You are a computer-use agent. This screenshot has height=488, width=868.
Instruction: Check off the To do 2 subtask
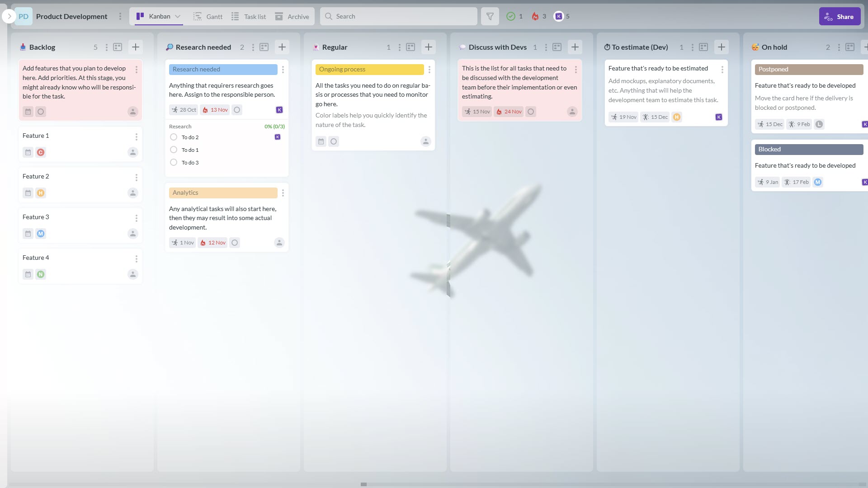click(174, 137)
